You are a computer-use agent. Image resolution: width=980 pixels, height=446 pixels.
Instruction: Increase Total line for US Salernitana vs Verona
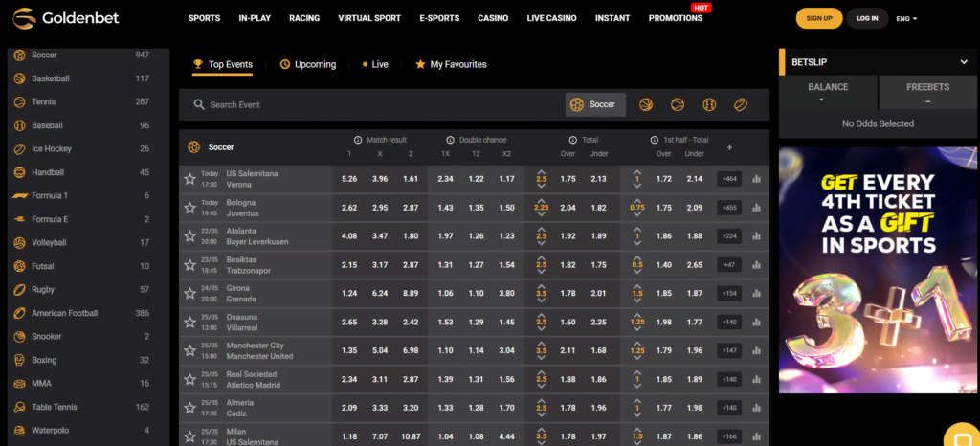[542, 171]
